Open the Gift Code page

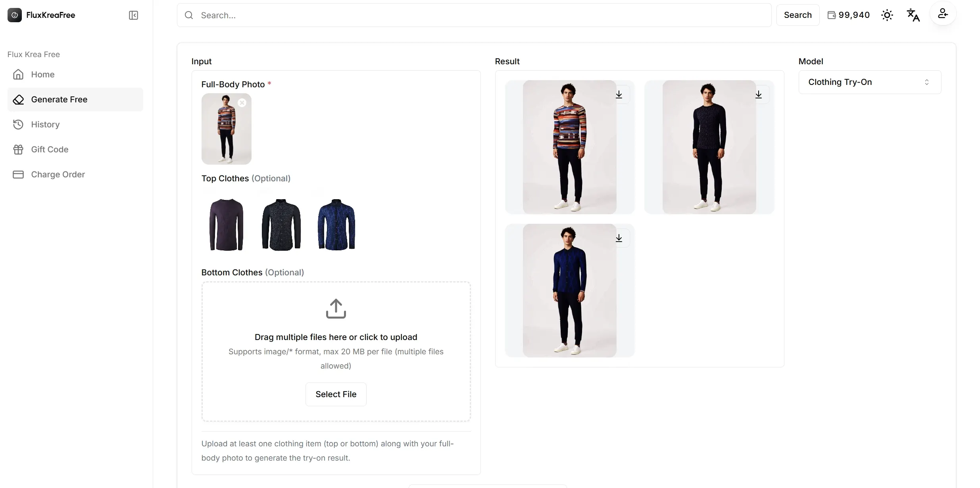point(50,150)
